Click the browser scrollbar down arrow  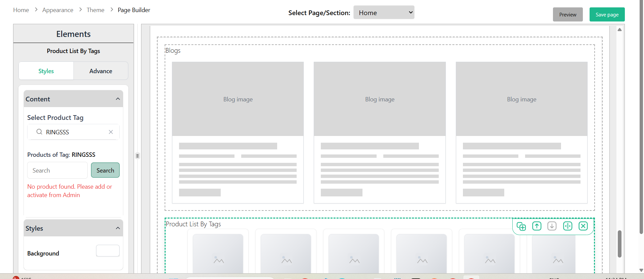(x=641, y=270)
